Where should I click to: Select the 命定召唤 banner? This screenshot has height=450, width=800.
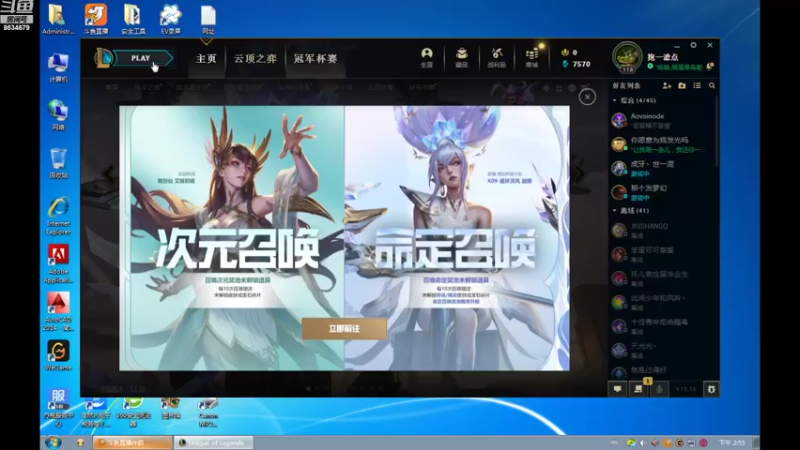457,238
